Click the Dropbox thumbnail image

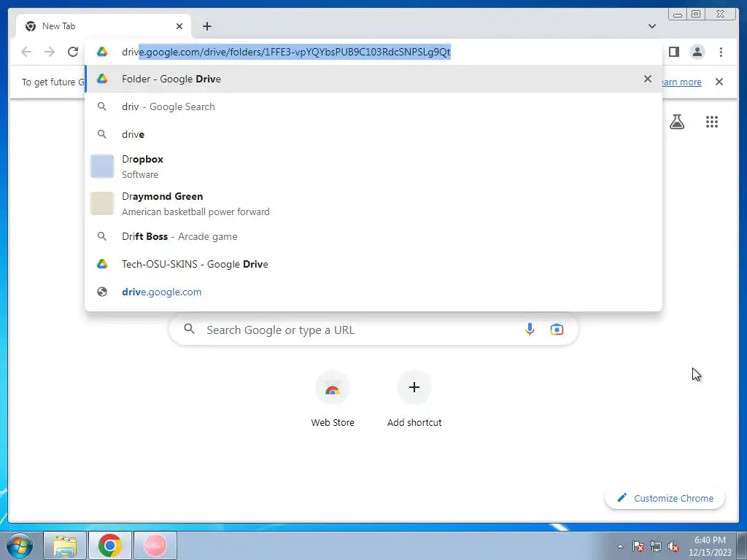[102, 166]
